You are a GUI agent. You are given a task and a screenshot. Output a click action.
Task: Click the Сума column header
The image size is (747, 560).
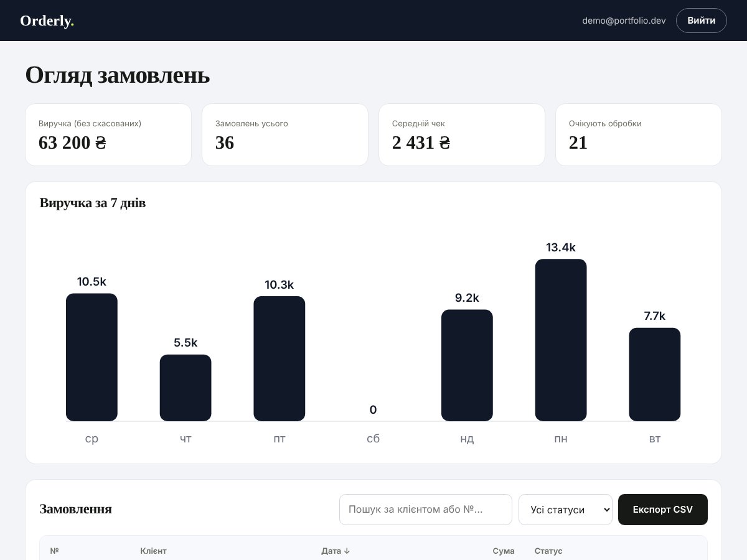point(504,551)
